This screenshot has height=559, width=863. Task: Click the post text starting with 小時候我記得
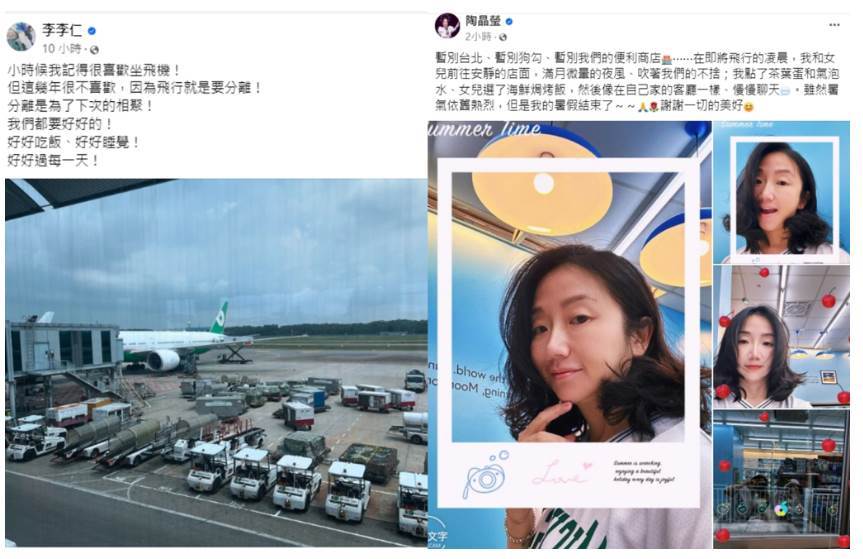[135, 115]
